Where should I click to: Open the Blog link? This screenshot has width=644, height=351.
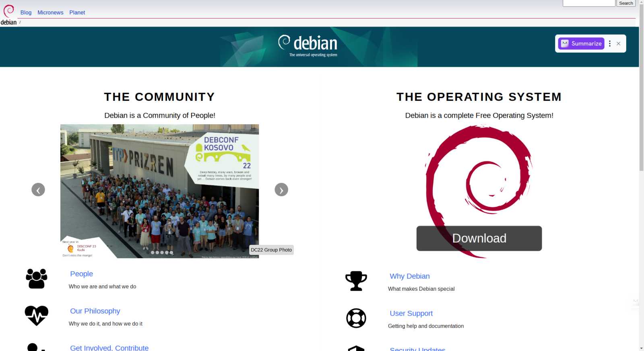(26, 12)
